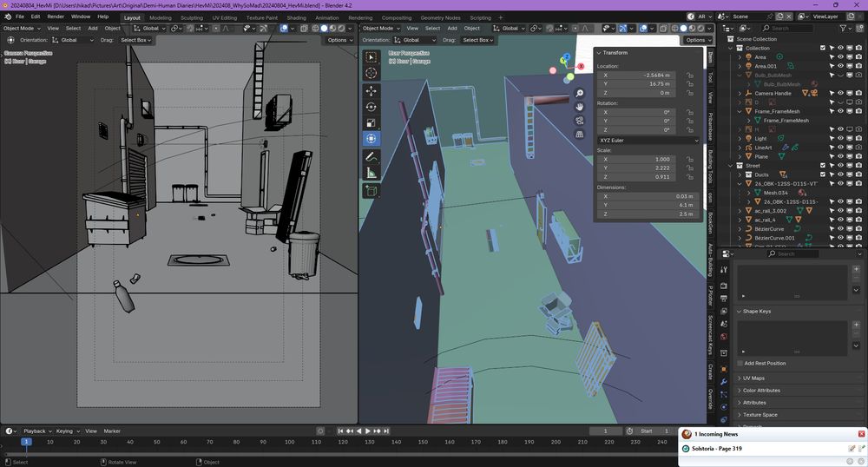The image size is (868, 467).
Task: Open the File menu
Action: [20, 16]
